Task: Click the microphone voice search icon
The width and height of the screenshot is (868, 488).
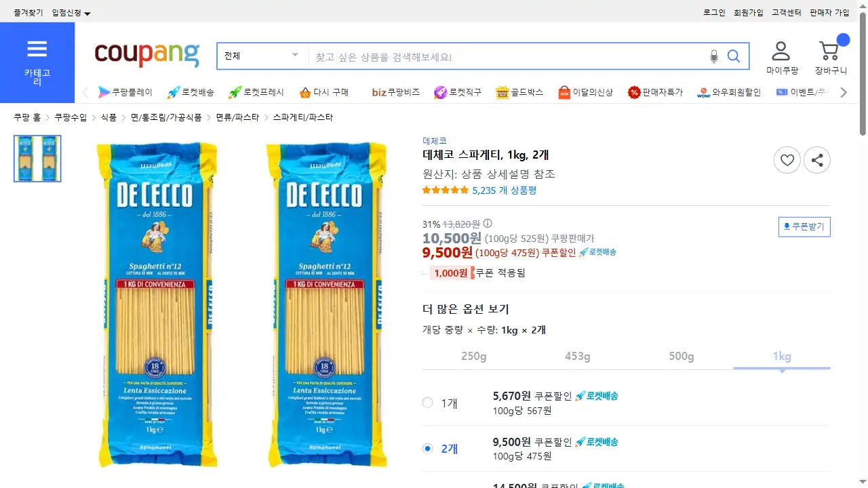Action: click(713, 56)
